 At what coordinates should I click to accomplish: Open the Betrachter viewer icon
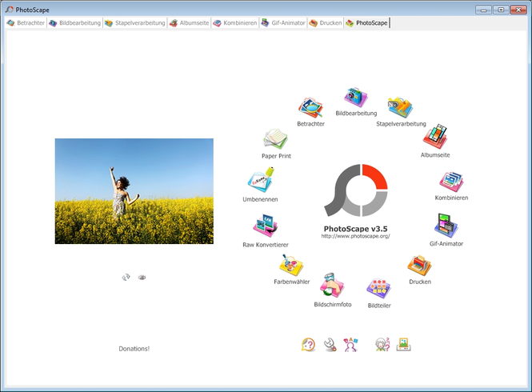[310, 108]
